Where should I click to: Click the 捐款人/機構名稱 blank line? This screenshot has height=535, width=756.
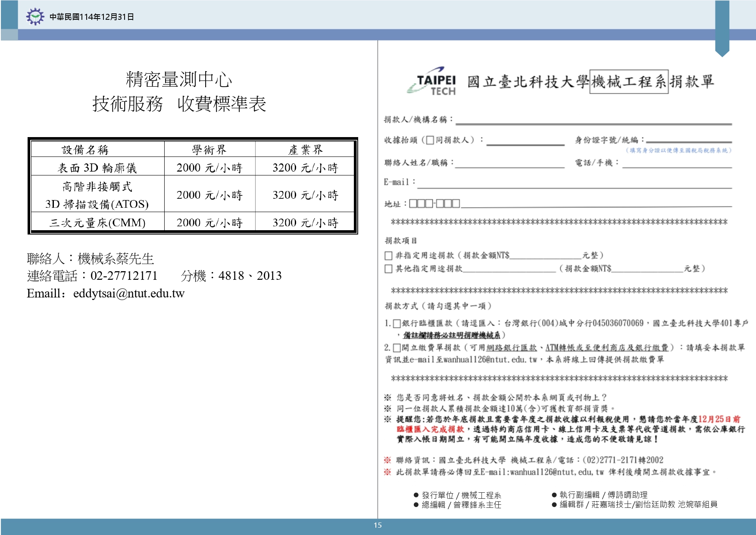point(594,121)
